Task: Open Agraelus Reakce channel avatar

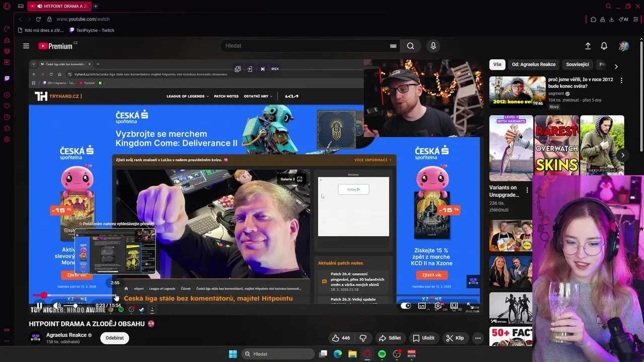Action: [x=36, y=338]
